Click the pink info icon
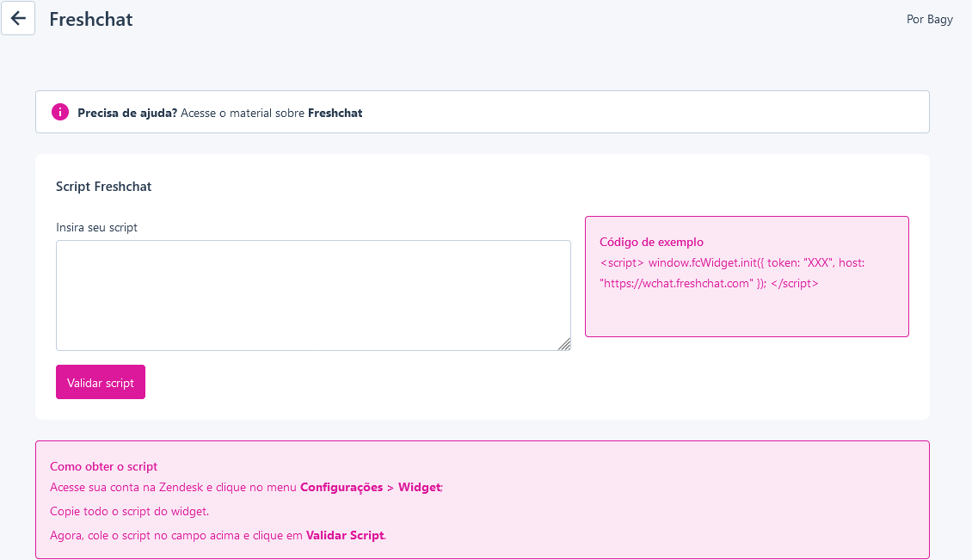The image size is (972, 560). 60,113
